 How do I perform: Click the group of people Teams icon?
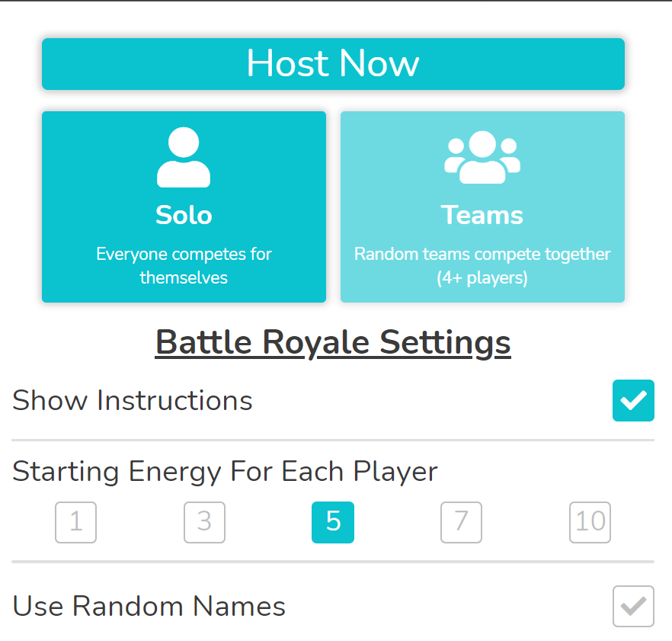pos(482,157)
